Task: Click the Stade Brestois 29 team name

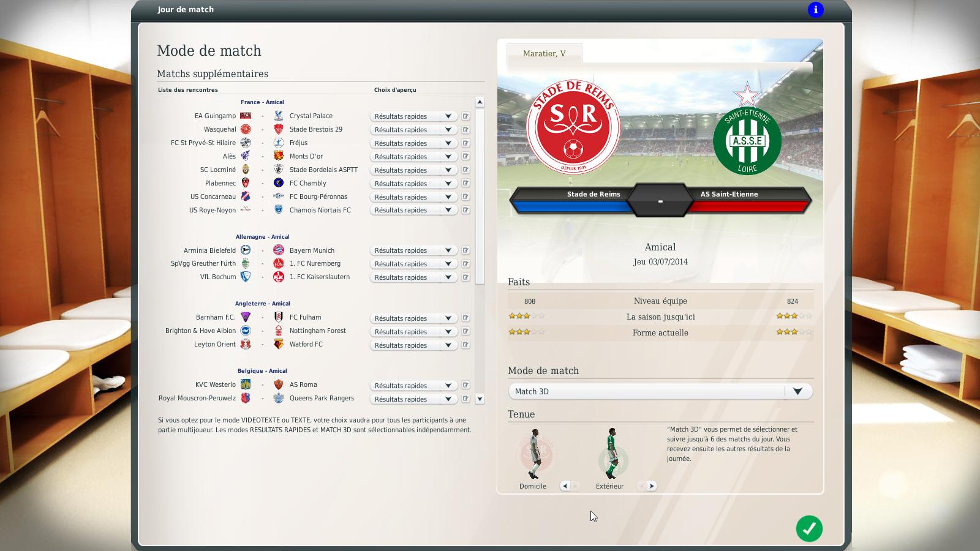Action: click(316, 129)
